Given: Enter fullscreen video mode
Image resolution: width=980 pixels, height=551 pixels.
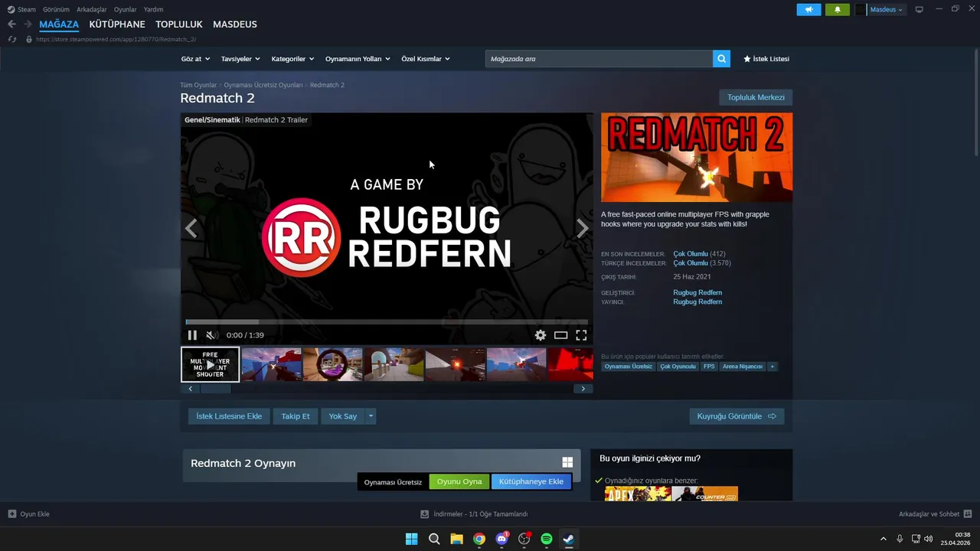Looking at the screenshot, I should 581,335.
